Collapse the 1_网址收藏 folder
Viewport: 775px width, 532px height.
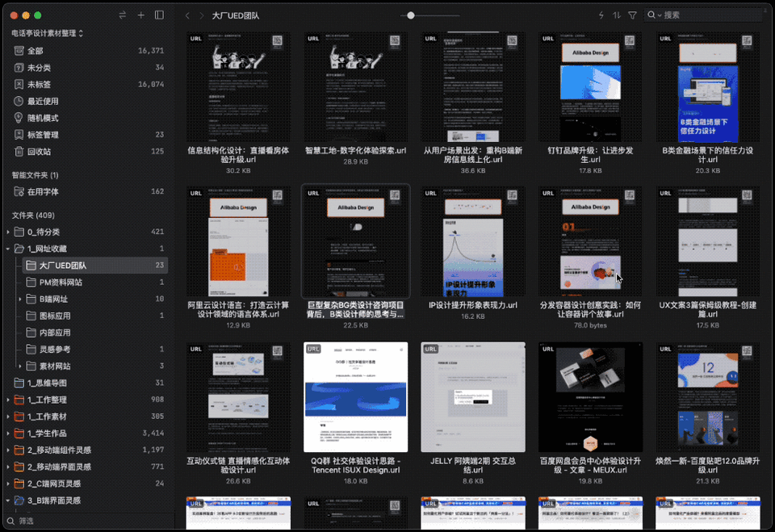(8, 249)
